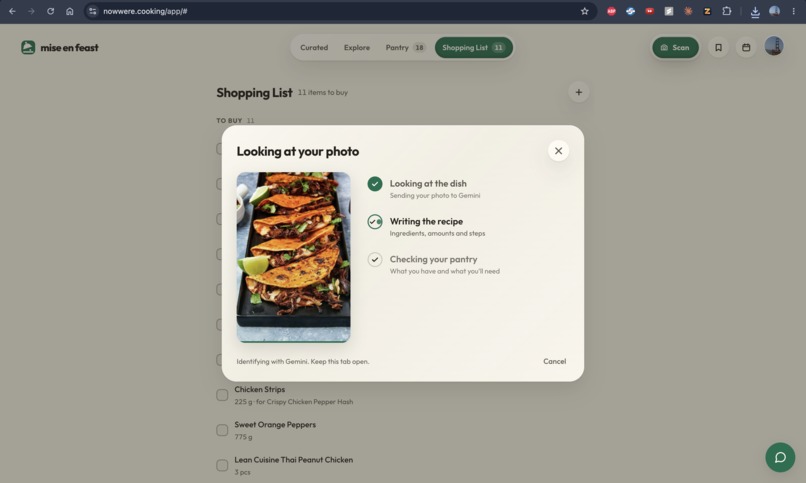The width and height of the screenshot is (806, 483).
Task: Click the Scan button
Action: click(675, 47)
